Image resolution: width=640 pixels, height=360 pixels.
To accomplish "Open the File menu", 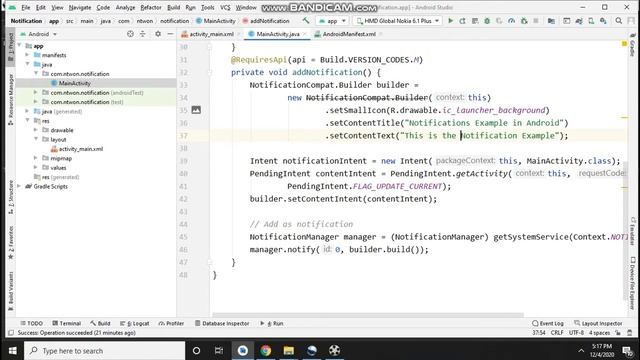I will point(25,8).
